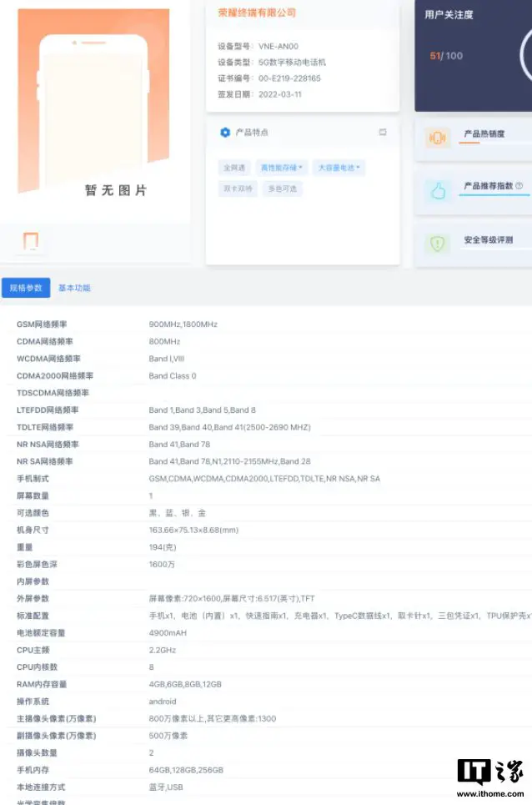Click the secondary camera value 500万像素
Screen dimensions: 532x805
(168, 736)
